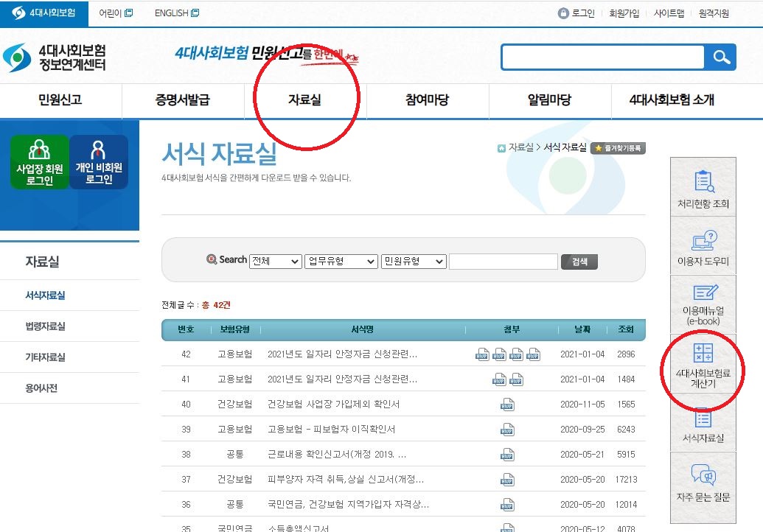
Task: Click 날짜 column header
Action: pyautogui.click(x=582, y=329)
